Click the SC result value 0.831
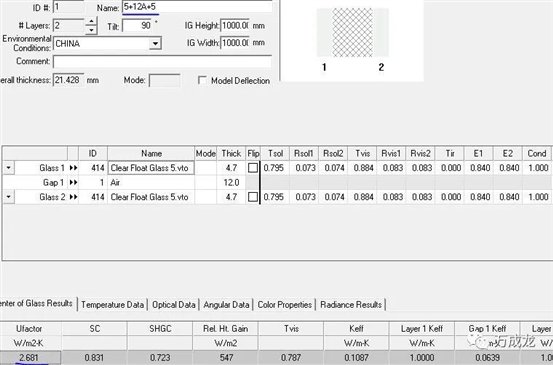Viewport: 553px width, 365px height. click(94, 358)
